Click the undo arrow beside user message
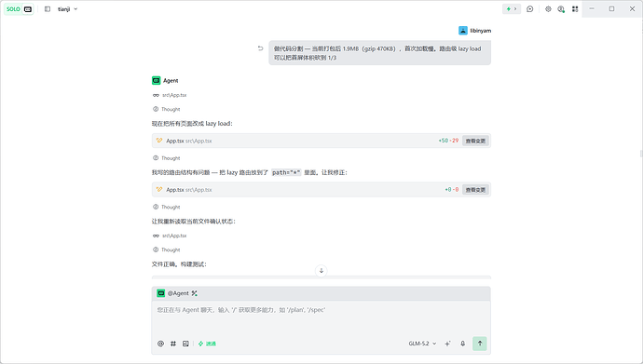643x364 pixels. (x=260, y=48)
